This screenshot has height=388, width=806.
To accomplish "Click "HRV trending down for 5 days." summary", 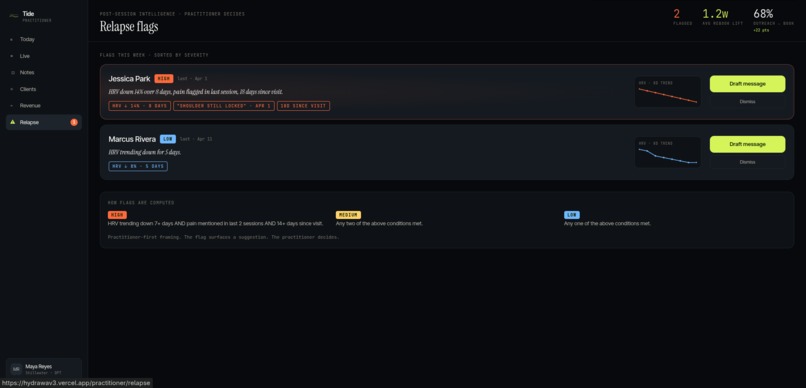I will click(144, 153).
